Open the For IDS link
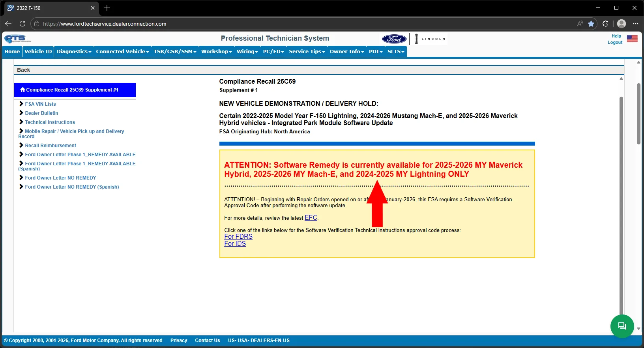Viewport: 644px width, 348px height. (235, 243)
